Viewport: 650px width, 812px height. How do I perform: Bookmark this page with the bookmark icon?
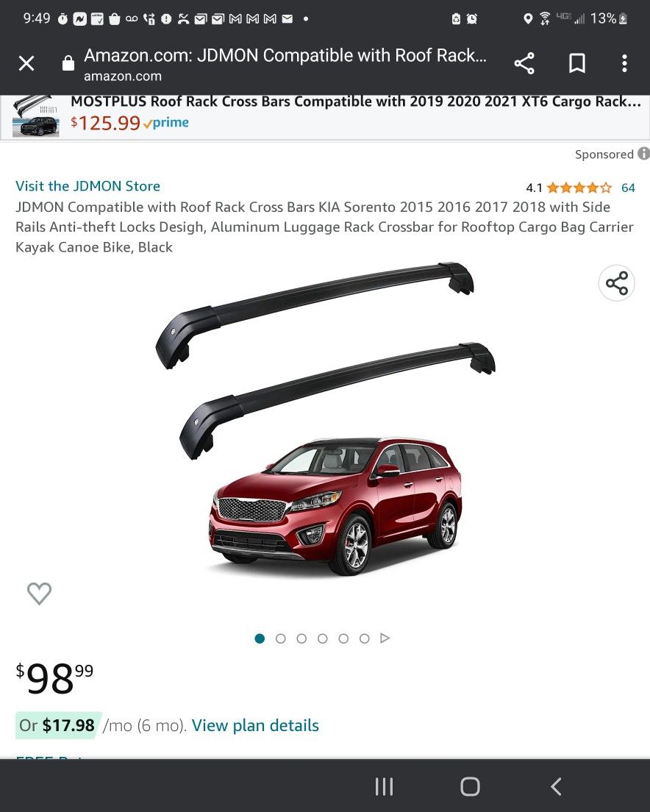[577, 63]
